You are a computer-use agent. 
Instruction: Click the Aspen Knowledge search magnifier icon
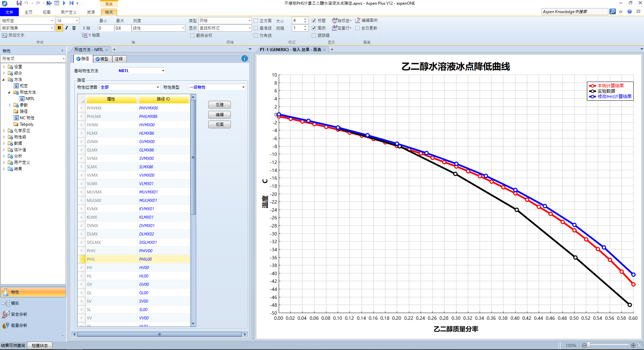[x=612, y=11]
